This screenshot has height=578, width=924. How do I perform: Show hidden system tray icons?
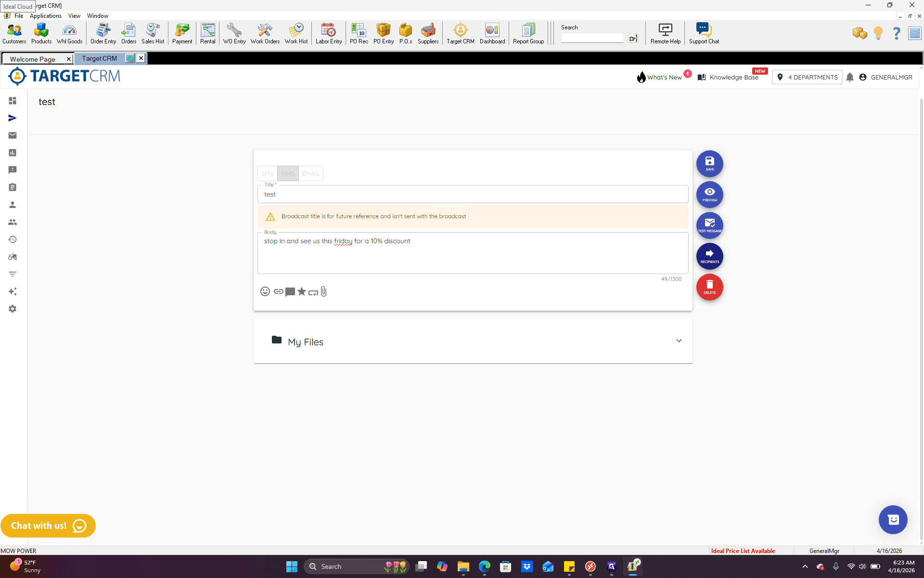pos(805,566)
